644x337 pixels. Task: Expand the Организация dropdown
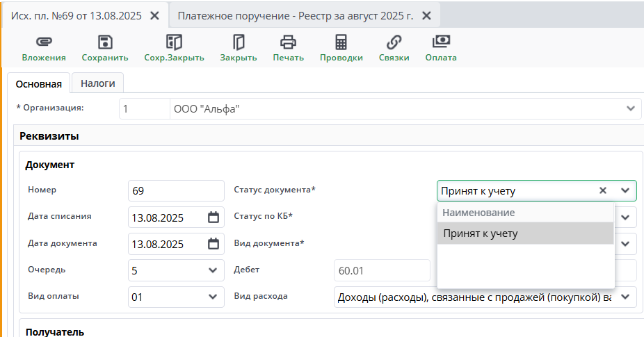coord(630,108)
